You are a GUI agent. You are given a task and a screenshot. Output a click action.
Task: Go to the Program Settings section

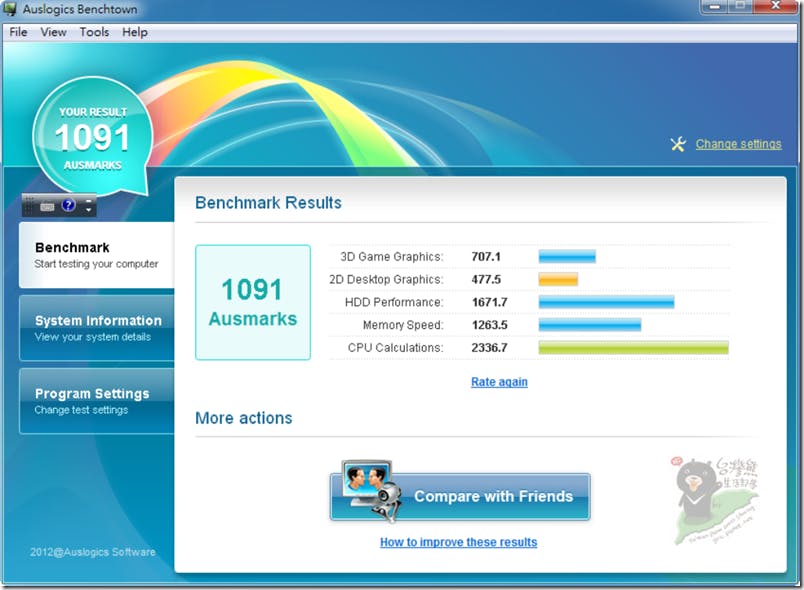coord(97,401)
